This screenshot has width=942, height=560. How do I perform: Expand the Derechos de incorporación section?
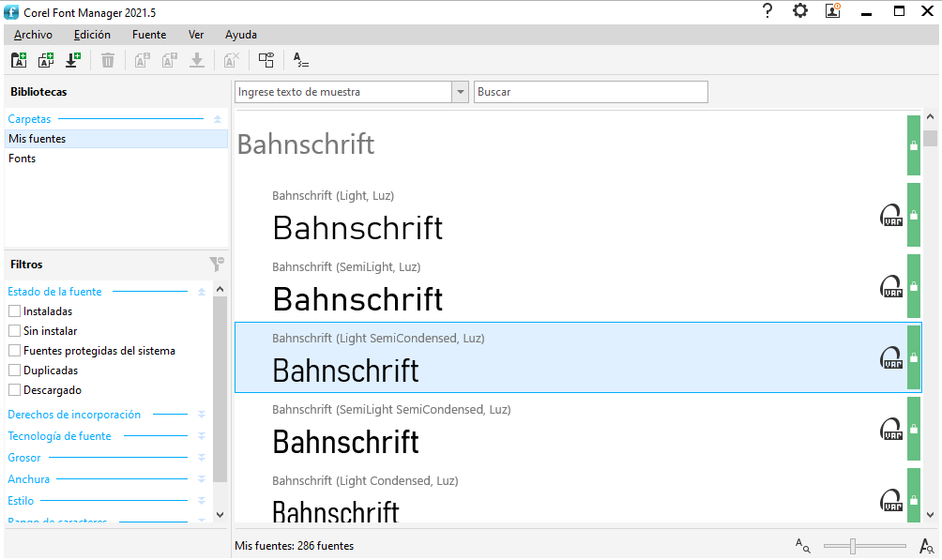[201, 415]
